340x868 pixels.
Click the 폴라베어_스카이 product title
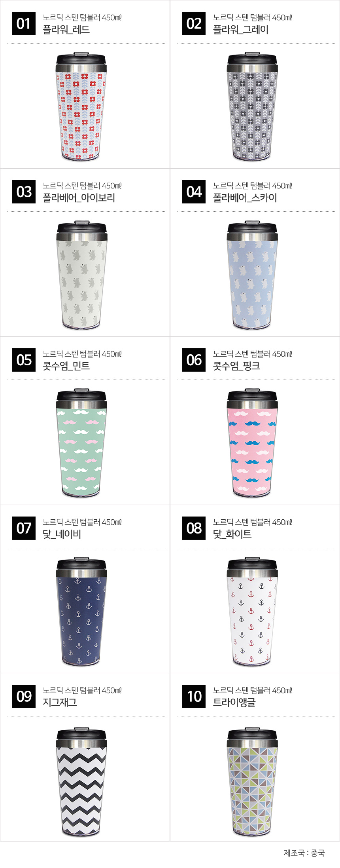(245, 198)
